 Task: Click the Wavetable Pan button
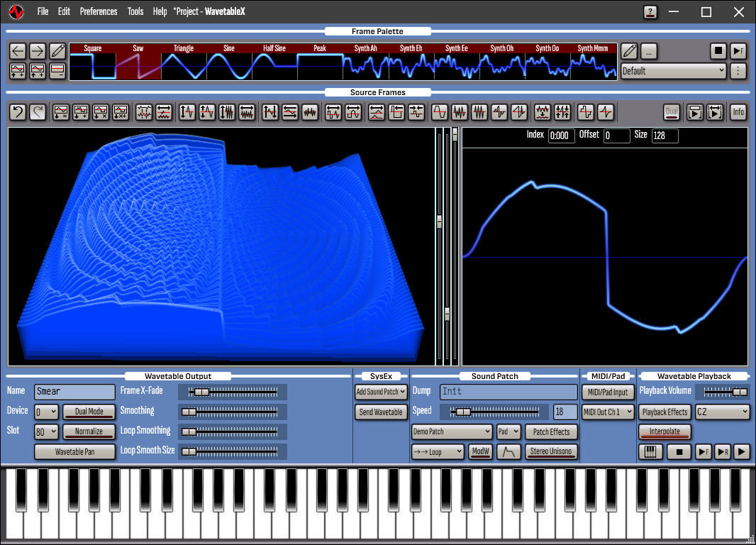[x=74, y=452]
